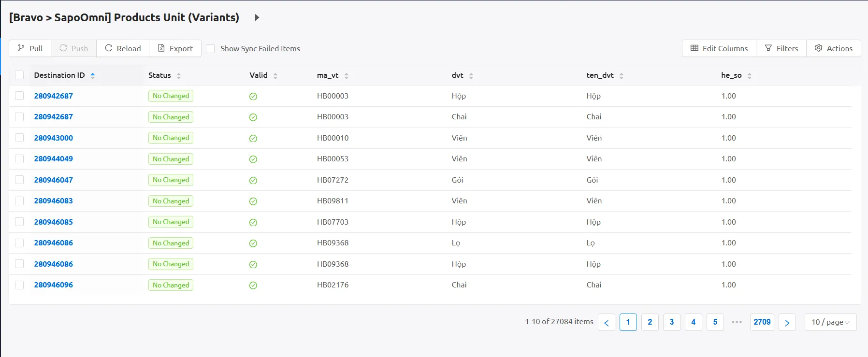This screenshot has height=357, width=868.
Task: Click the sort arrows on ma_vt column
Action: [x=346, y=76]
